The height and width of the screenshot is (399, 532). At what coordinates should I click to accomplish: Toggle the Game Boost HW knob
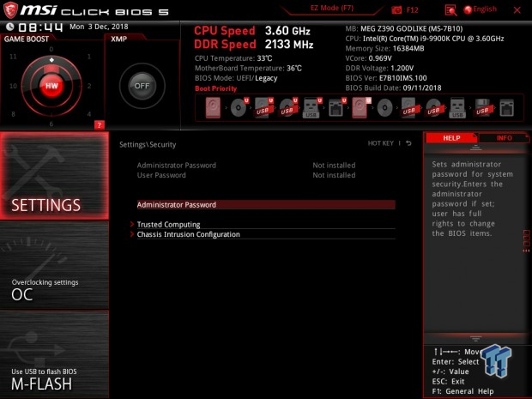(x=51, y=86)
